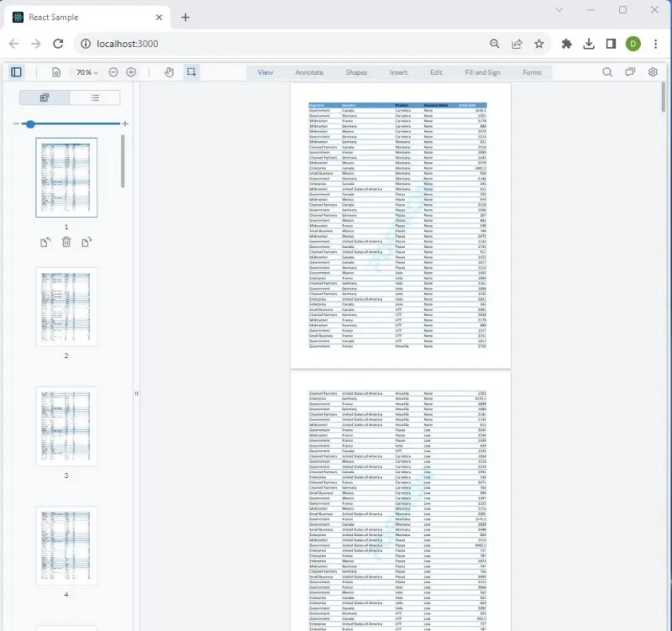
Task: Increase thumbnail size with plus
Action: [125, 124]
